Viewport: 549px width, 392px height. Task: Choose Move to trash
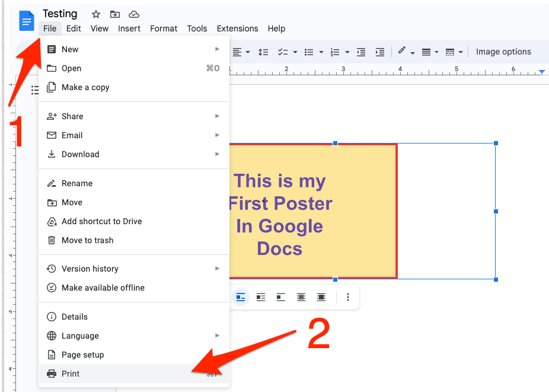pos(134,240)
